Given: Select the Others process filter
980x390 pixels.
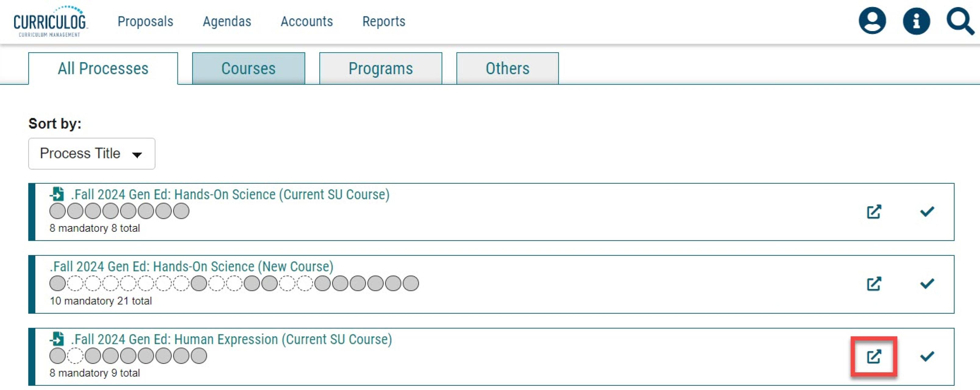Looking at the screenshot, I should tap(507, 69).
